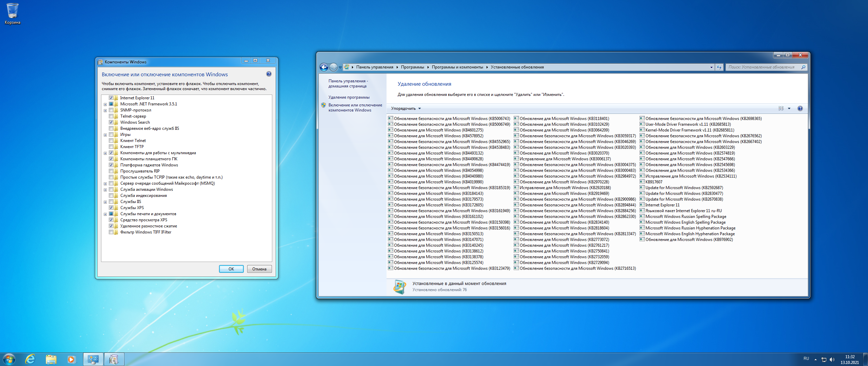Switch to Компоненты Windows taskbar button
The image size is (868, 366).
tap(114, 359)
